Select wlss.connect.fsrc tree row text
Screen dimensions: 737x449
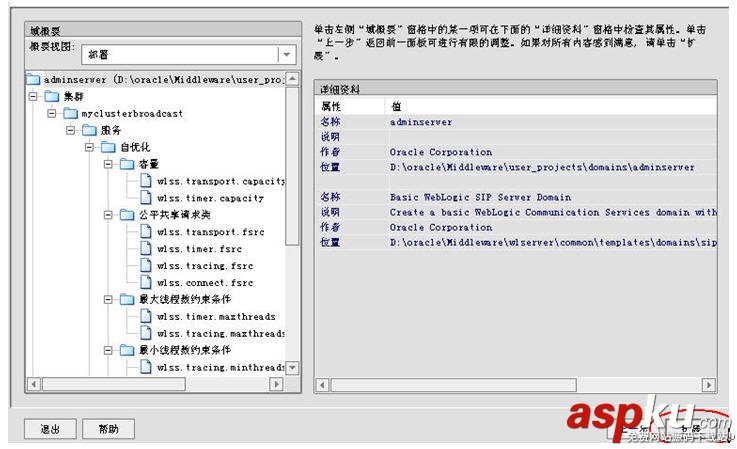[205, 283]
